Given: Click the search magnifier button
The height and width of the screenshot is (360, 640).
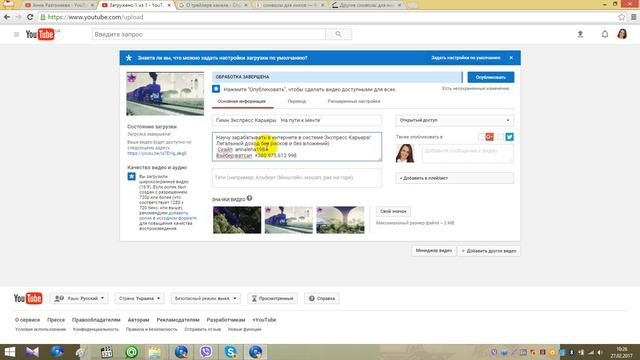Looking at the screenshot, I should 338,34.
